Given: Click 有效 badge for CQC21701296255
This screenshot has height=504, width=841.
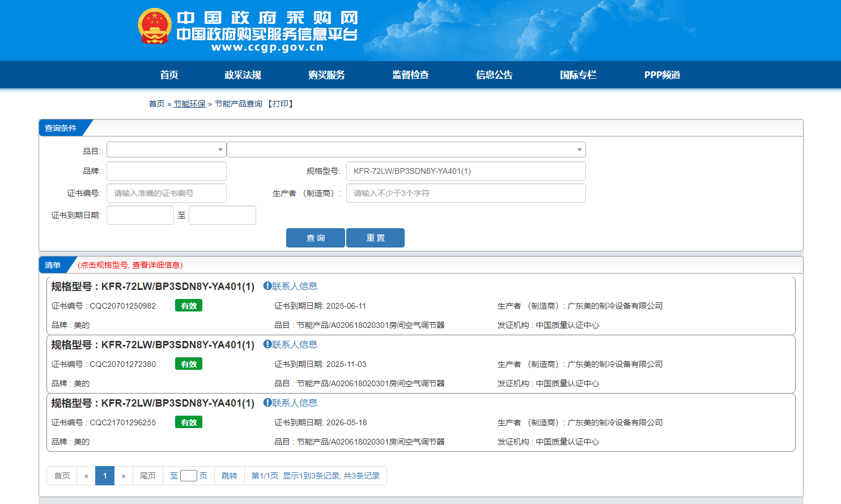Looking at the screenshot, I should [189, 422].
